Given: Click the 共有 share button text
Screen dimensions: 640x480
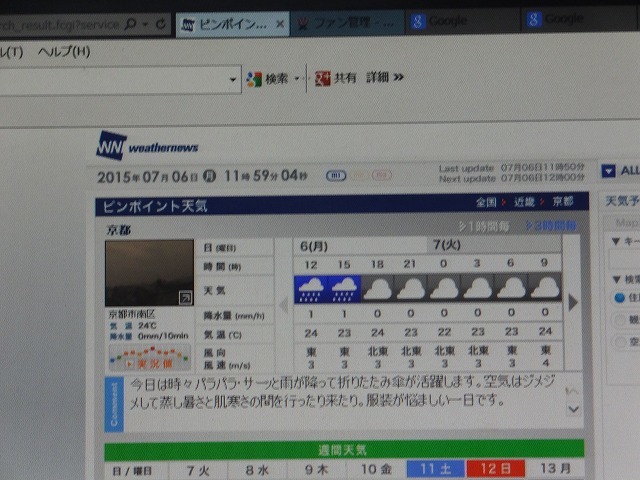Looking at the screenshot, I should pos(345,78).
